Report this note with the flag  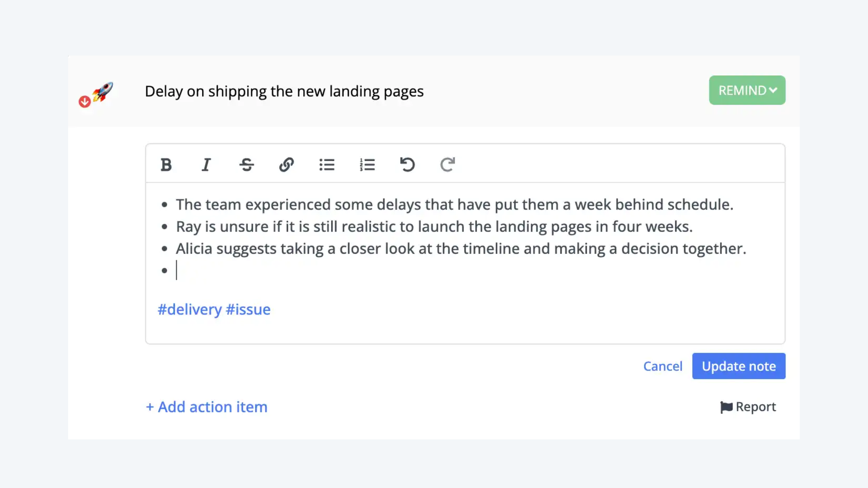click(x=748, y=407)
